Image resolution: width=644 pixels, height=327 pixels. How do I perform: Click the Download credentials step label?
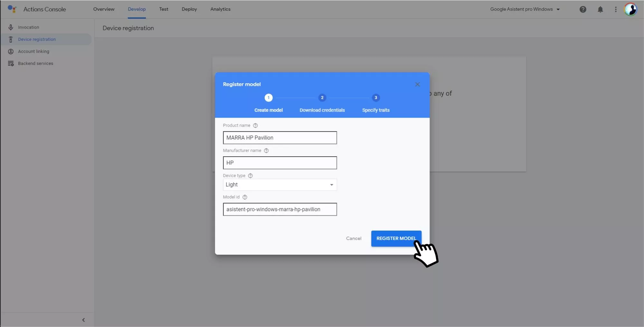tap(322, 110)
